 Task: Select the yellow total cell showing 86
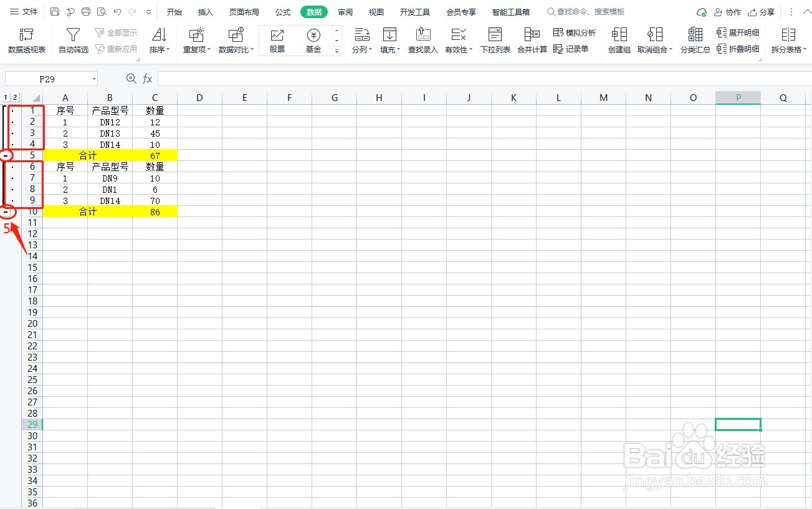155,212
